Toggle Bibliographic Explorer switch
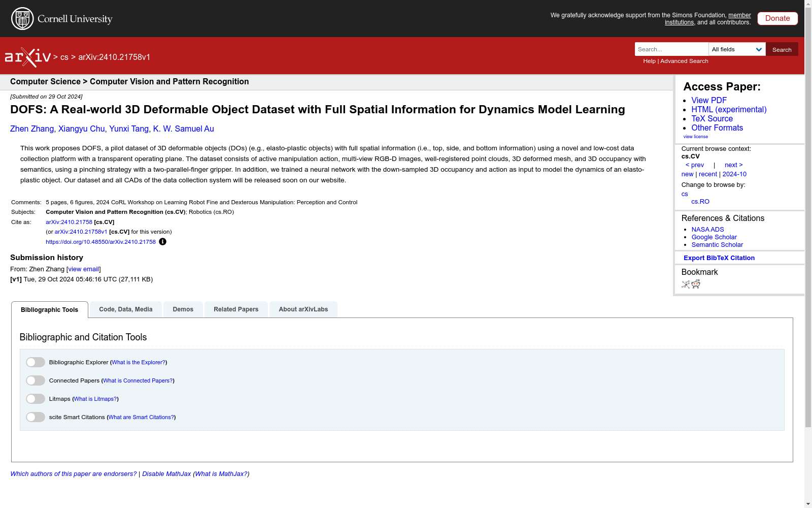 pyautogui.click(x=36, y=362)
